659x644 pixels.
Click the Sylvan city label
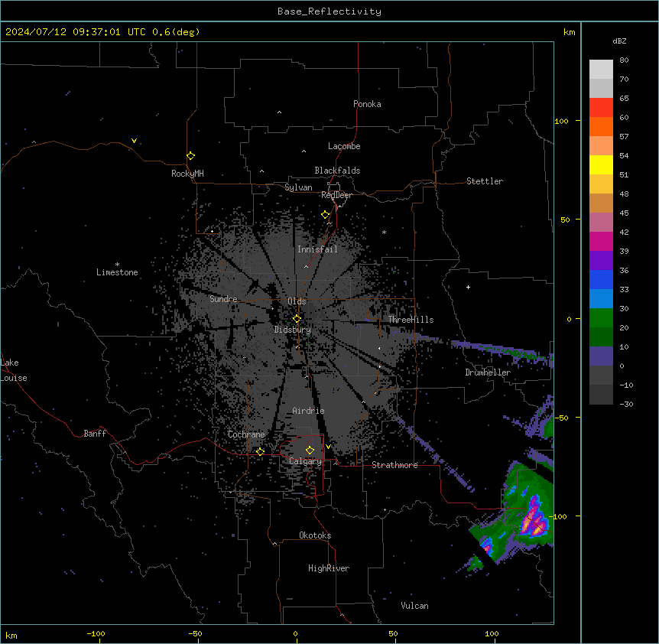[298, 187]
